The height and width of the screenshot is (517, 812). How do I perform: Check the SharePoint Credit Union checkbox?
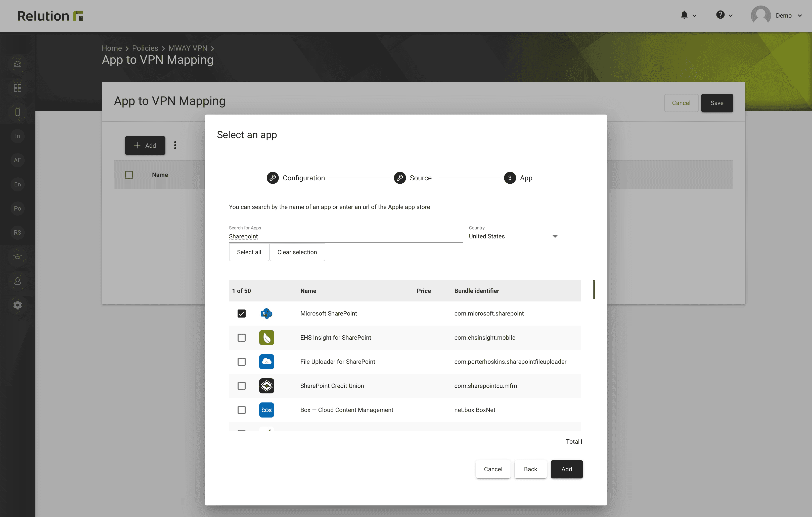click(241, 386)
